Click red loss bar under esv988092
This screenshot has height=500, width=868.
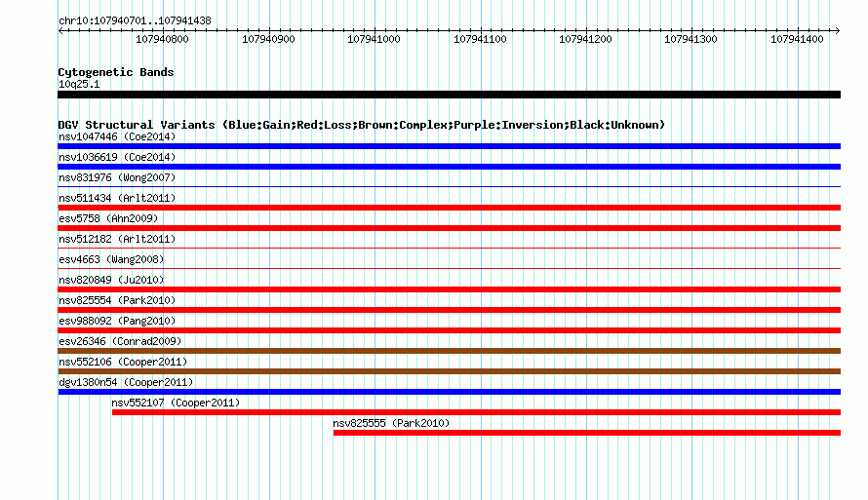tap(449, 330)
